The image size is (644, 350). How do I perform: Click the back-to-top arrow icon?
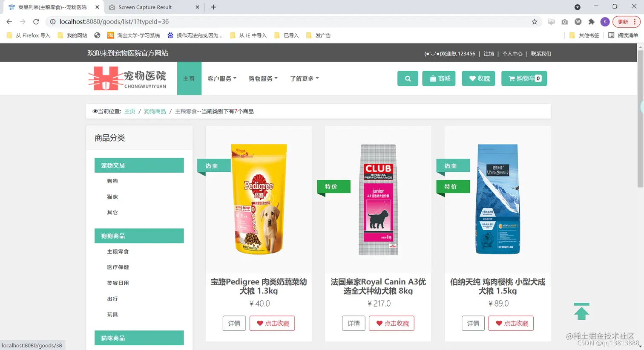coord(581,311)
